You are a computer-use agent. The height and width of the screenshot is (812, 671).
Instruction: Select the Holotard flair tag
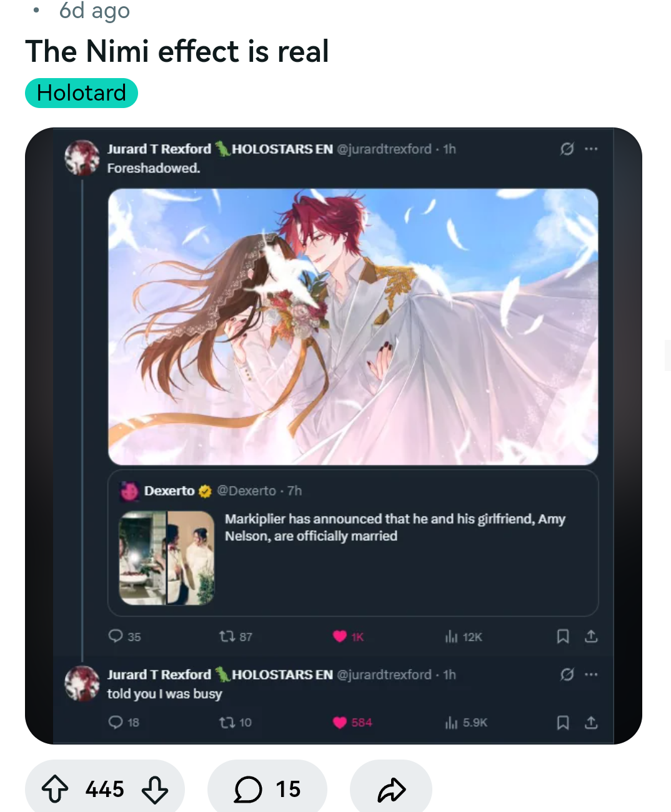[81, 93]
